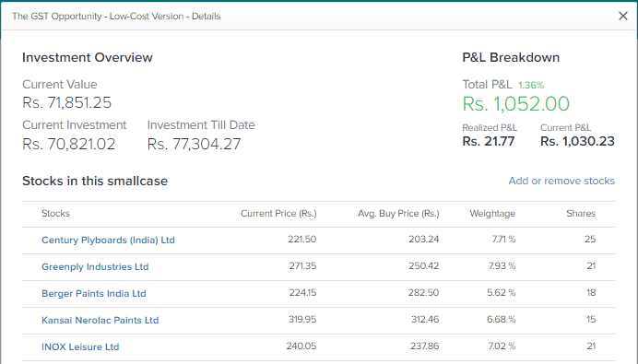The image size is (638, 364).
Task: Click Kansai Nerolac avg buy price 312.46
Action: click(x=425, y=319)
